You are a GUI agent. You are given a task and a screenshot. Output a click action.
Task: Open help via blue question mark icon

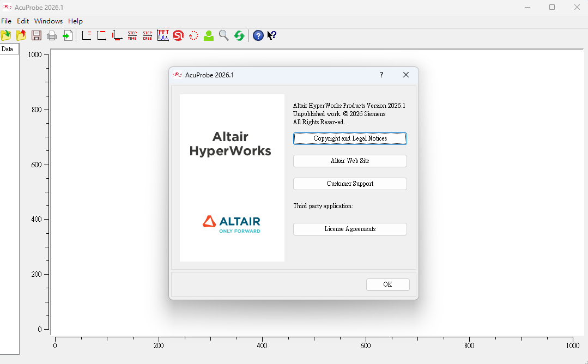258,35
